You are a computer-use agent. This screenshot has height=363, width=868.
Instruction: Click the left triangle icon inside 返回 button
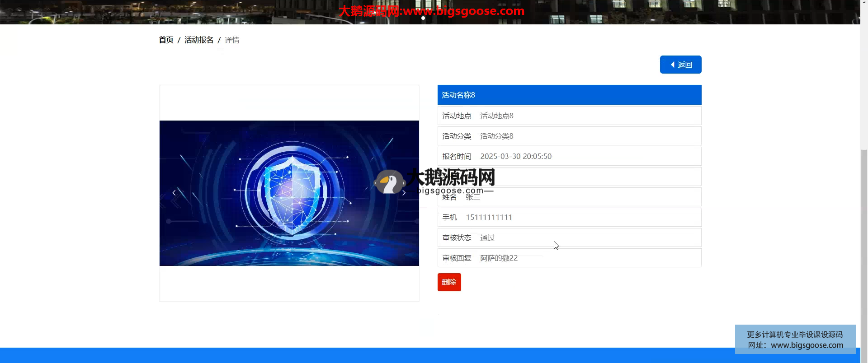pos(673,65)
